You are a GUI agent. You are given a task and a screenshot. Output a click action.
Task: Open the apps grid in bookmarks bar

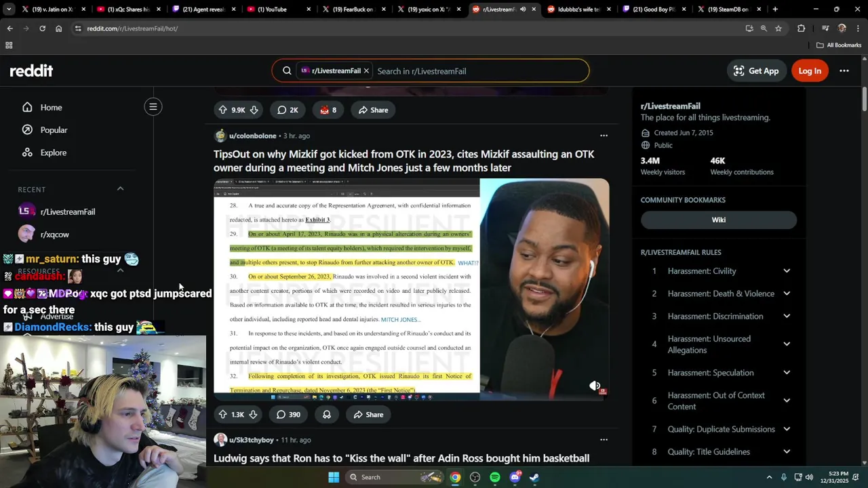coord(9,45)
